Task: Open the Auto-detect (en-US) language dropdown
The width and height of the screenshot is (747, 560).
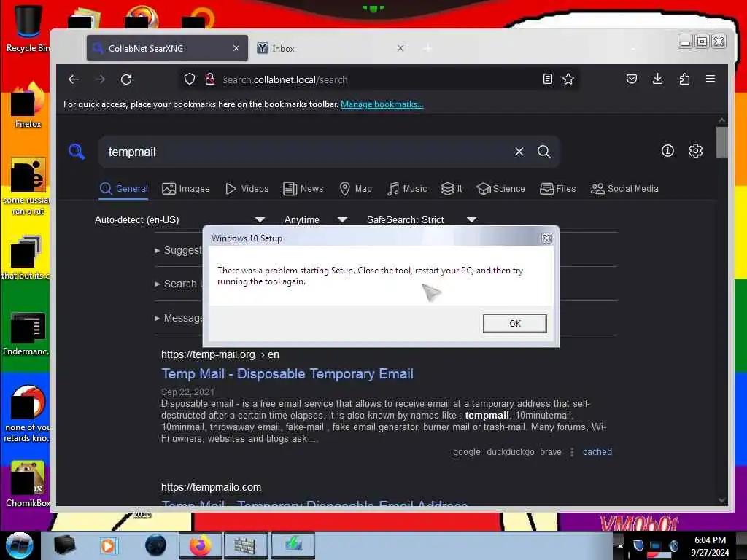Action: click(x=179, y=220)
